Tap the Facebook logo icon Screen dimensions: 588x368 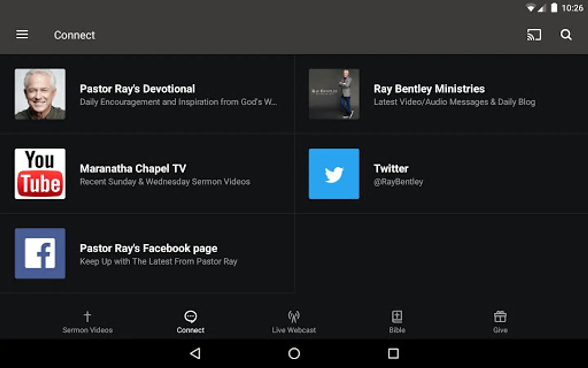click(40, 254)
